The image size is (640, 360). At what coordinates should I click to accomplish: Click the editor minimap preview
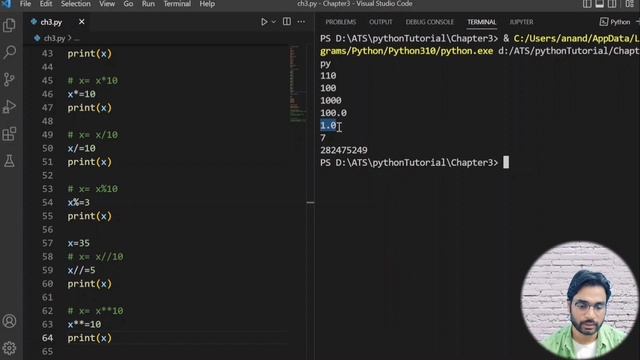pos(297,84)
